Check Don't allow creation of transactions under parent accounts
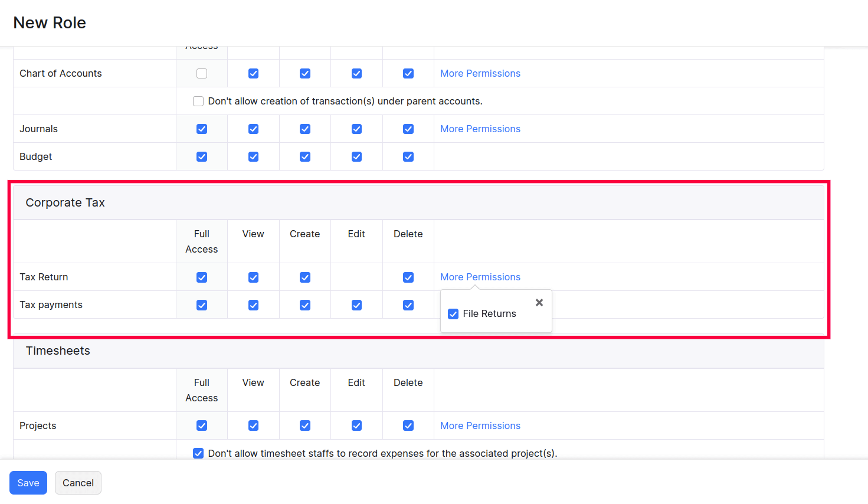This screenshot has height=504, width=868. point(198,101)
